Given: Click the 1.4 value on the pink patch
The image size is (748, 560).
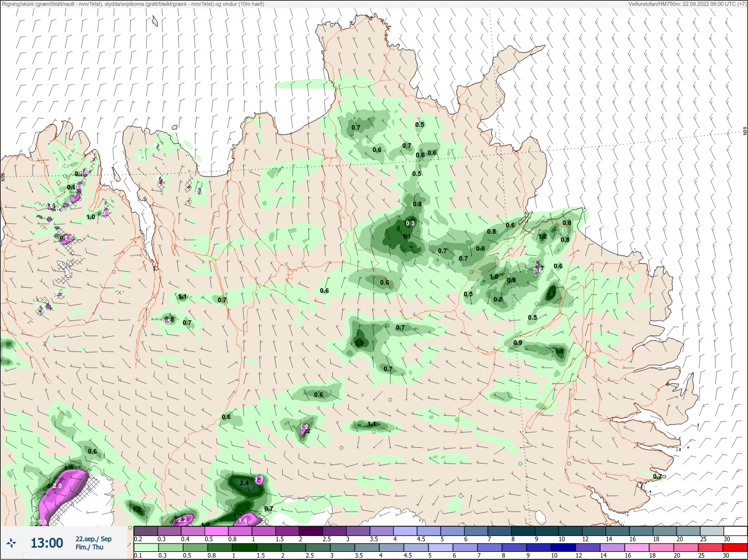Looking at the screenshot, I should 243,520.
